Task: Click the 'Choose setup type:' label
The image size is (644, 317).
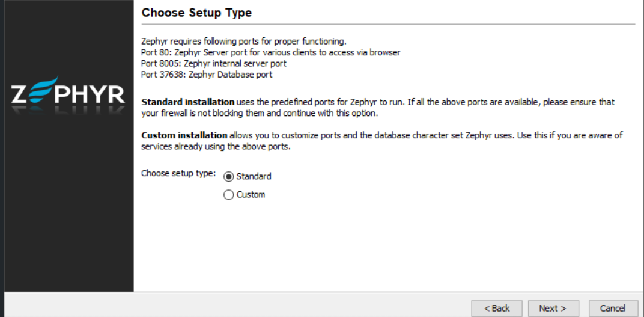Action: (x=178, y=173)
